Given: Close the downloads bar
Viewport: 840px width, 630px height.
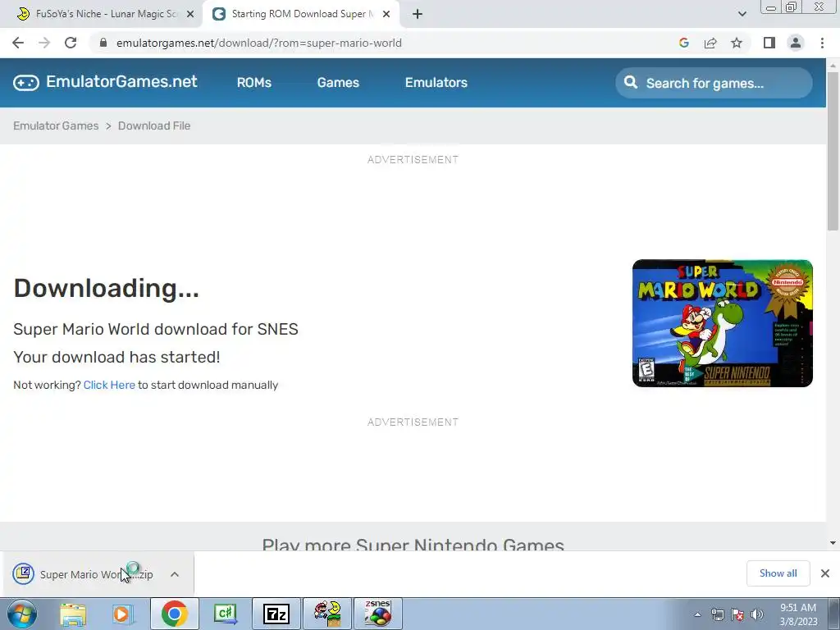Looking at the screenshot, I should coord(825,573).
